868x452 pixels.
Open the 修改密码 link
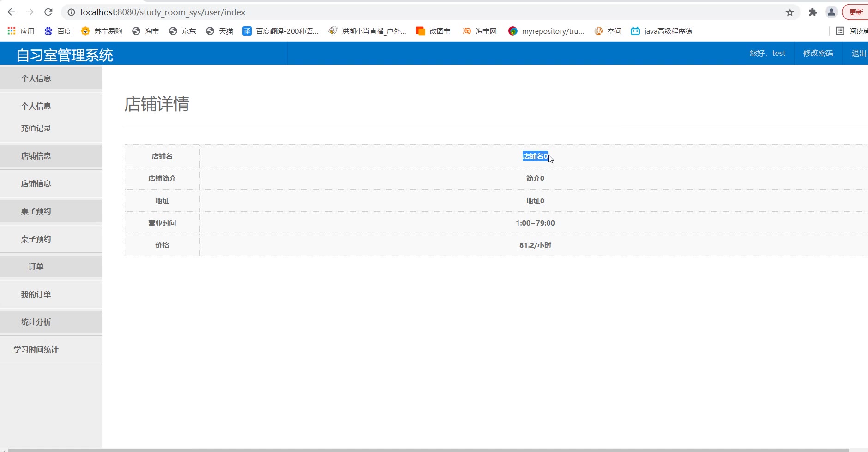point(818,53)
